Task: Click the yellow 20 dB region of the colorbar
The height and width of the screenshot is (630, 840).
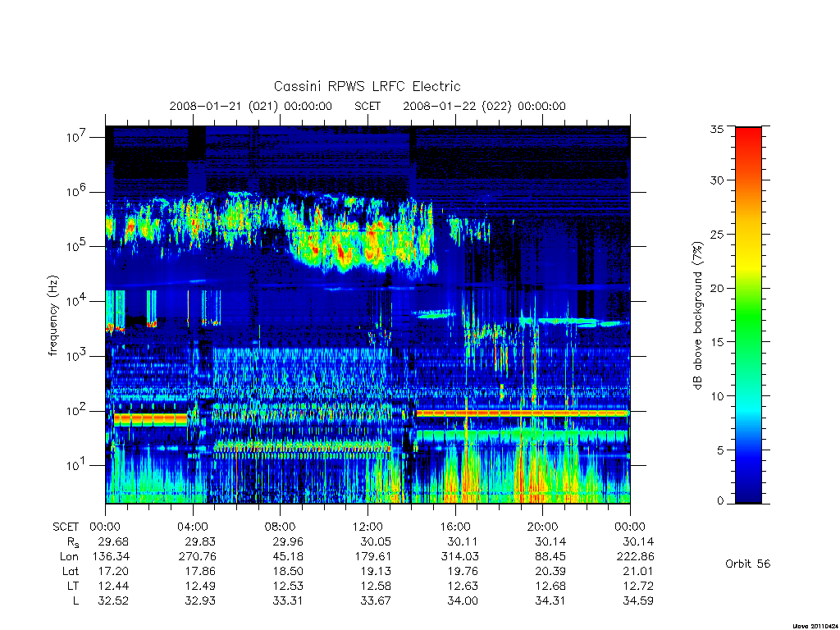Action: (748, 267)
